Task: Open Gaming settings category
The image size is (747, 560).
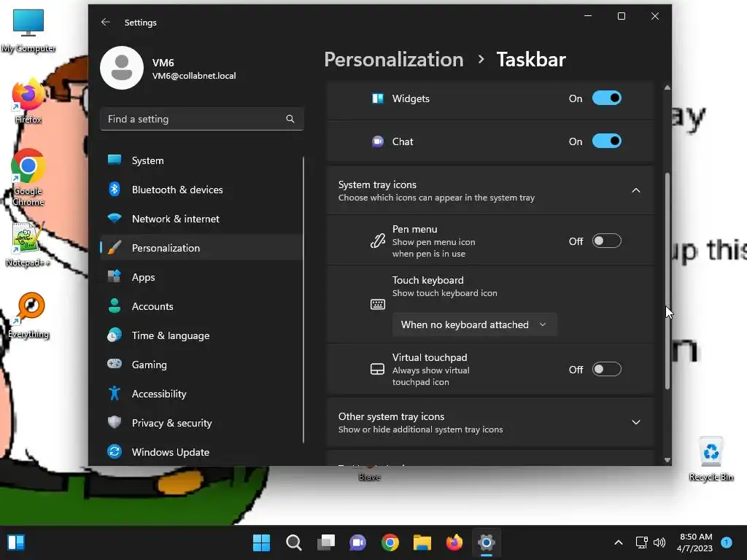Action: click(x=201, y=365)
